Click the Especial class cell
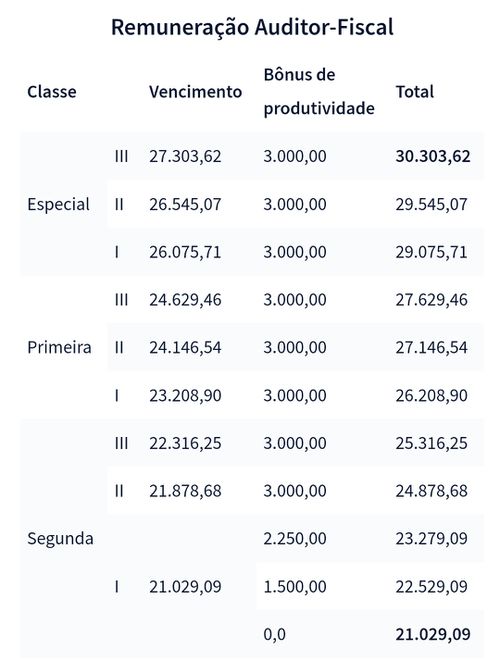 pos(59,204)
